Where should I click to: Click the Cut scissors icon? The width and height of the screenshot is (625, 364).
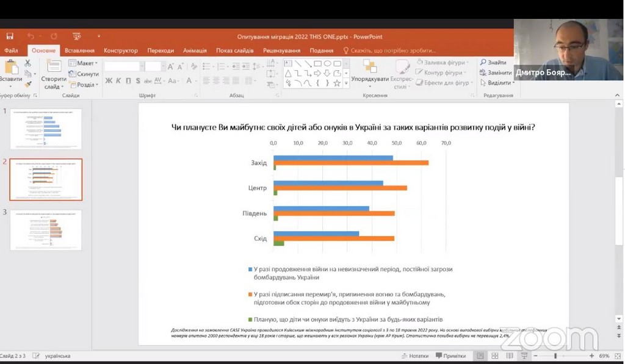(x=28, y=63)
